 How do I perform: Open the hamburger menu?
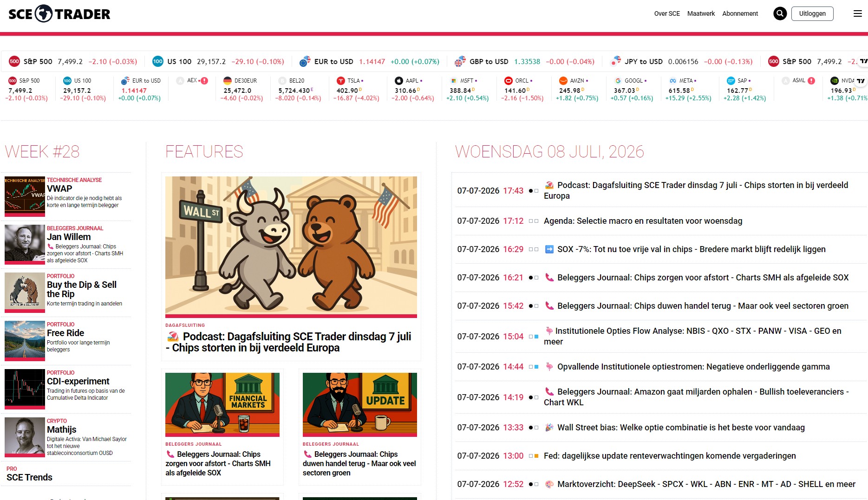click(858, 13)
